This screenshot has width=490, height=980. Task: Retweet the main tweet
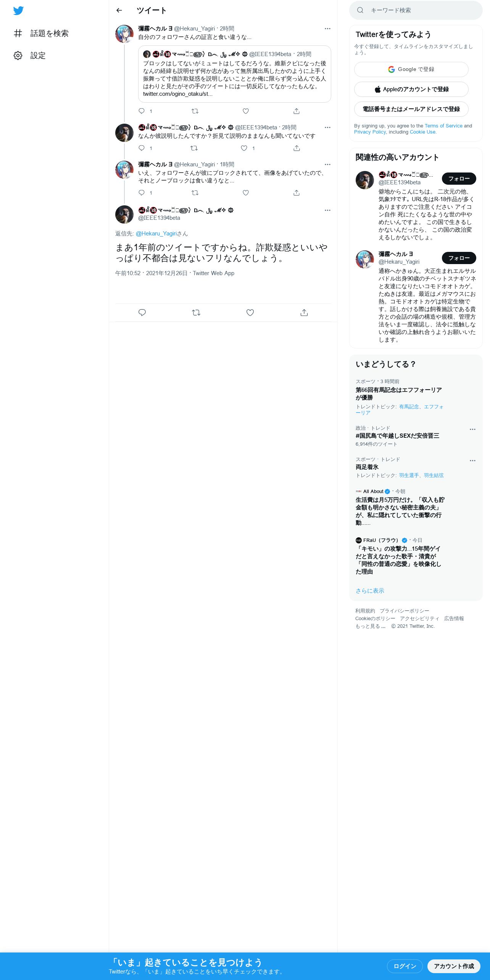(x=196, y=313)
